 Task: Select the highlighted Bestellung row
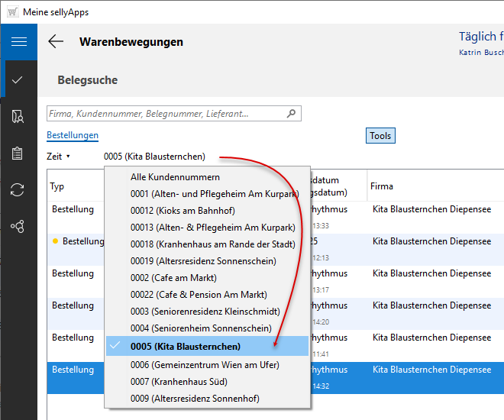[73, 370]
